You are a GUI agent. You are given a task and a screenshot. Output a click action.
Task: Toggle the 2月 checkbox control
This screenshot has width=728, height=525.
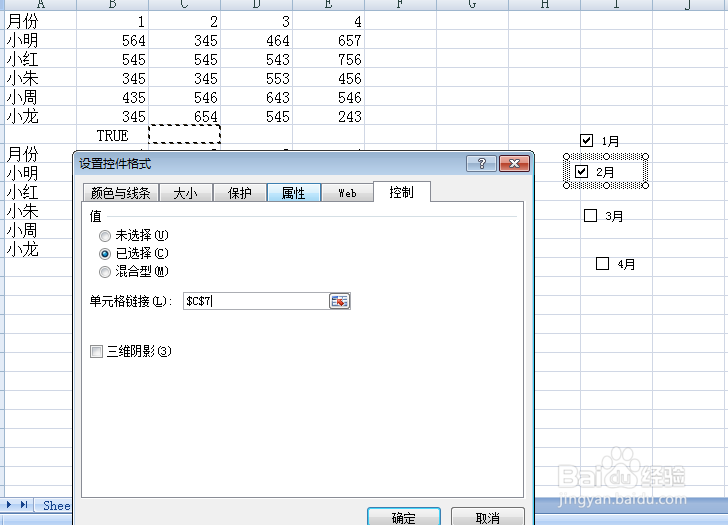(581, 172)
